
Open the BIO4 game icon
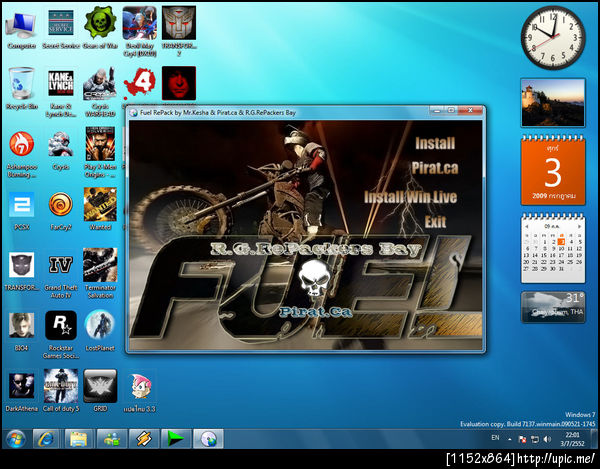(x=21, y=332)
